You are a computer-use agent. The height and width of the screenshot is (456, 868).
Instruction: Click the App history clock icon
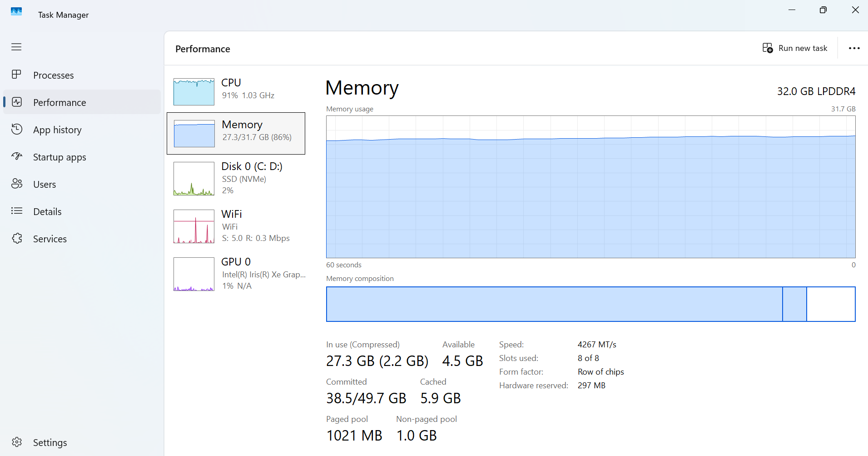(x=17, y=129)
